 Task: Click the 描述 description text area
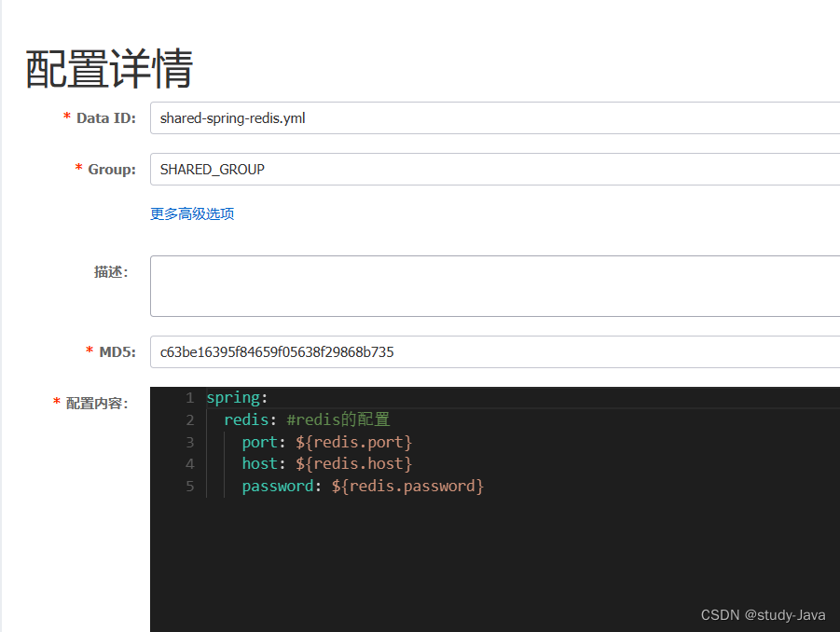pyautogui.click(x=495, y=286)
